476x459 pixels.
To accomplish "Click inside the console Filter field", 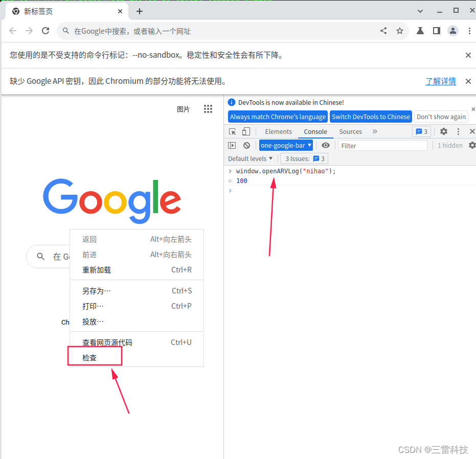I will click(383, 145).
